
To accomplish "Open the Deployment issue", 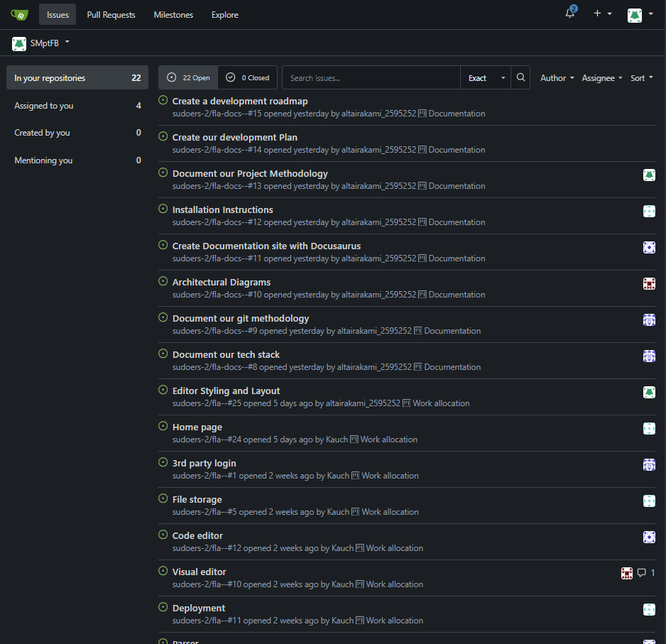I will (199, 608).
